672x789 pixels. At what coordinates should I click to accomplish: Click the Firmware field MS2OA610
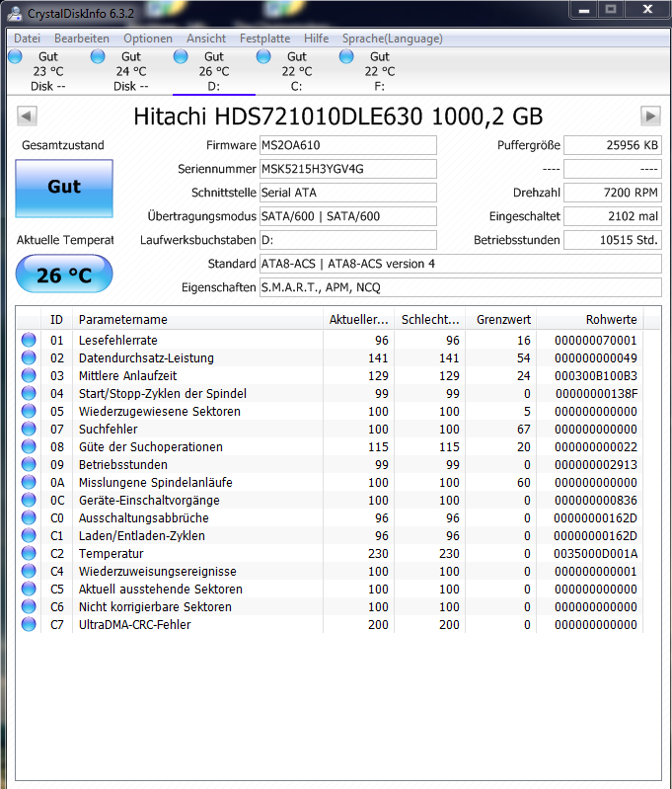[348, 145]
